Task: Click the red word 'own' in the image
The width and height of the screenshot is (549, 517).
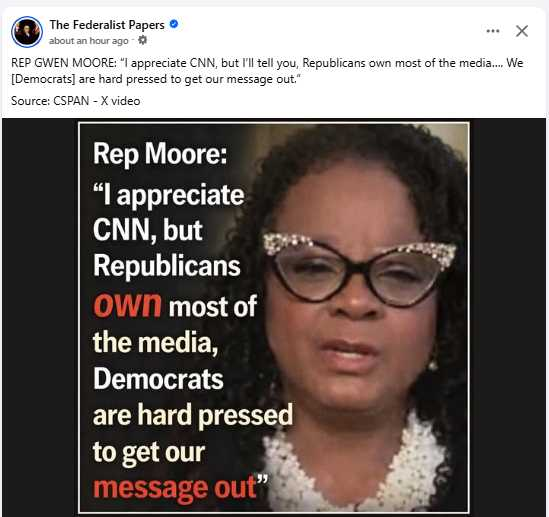Action: point(127,305)
